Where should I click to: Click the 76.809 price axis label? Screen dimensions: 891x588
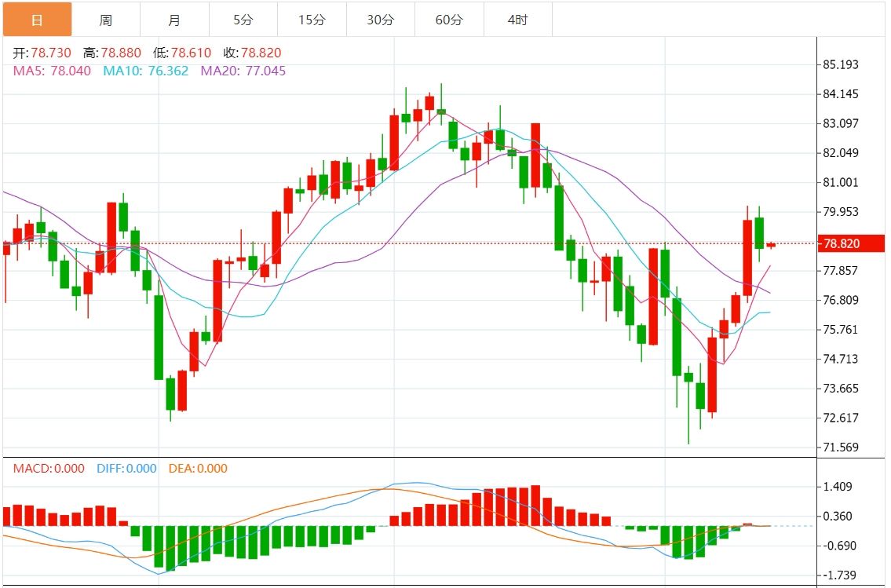click(x=841, y=300)
